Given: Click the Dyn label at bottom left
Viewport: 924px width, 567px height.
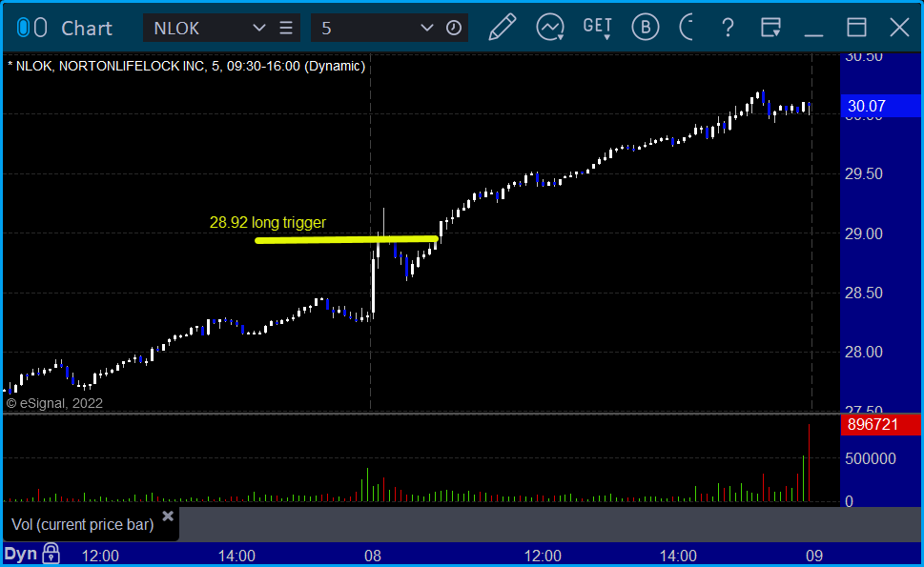Looking at the screenshot, I should (21, 554).
